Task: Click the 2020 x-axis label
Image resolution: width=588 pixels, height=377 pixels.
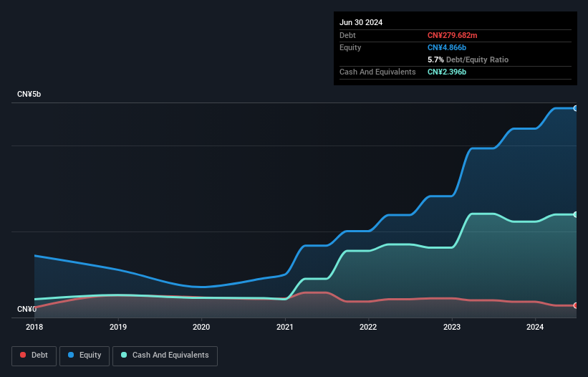Action: click(201, 327)
